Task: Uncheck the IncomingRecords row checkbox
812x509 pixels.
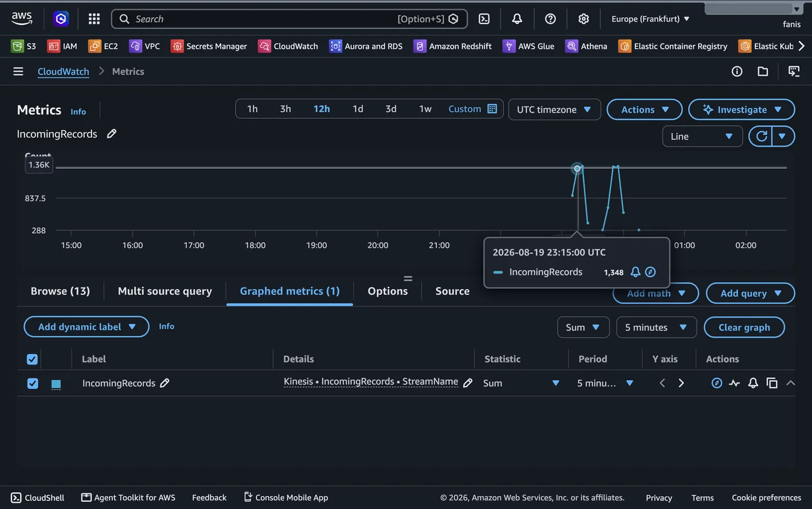Action: (x=32, y=383)
